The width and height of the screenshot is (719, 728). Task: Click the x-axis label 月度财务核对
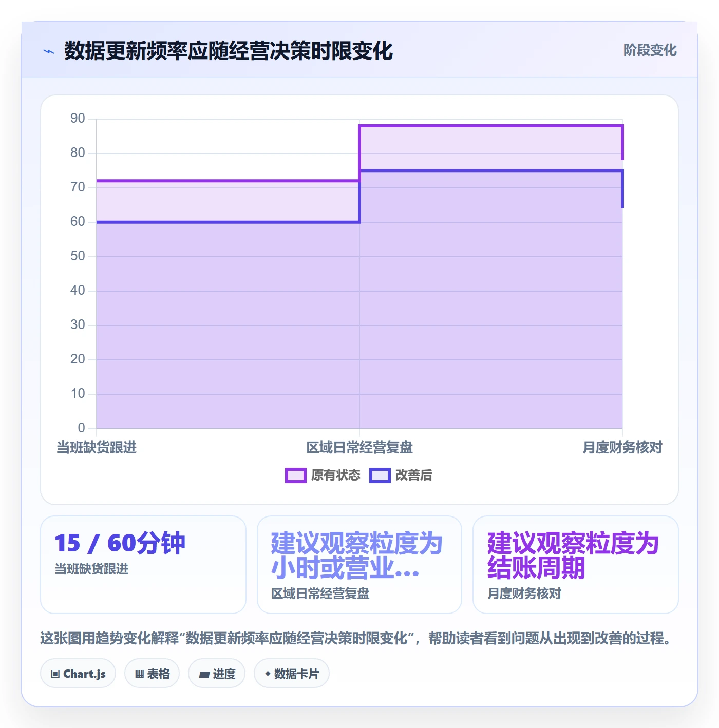[x=622, y=448]
